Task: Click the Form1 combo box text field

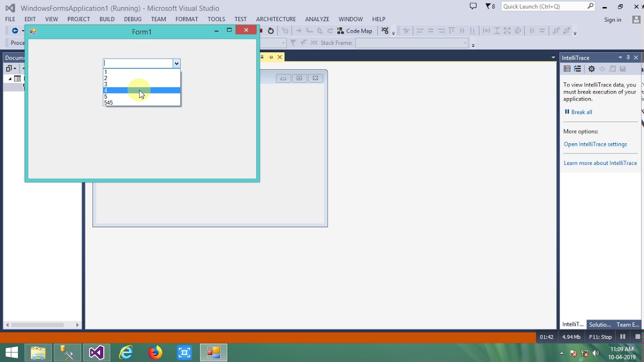Action: pyautogui.click(x=138, y=63)
